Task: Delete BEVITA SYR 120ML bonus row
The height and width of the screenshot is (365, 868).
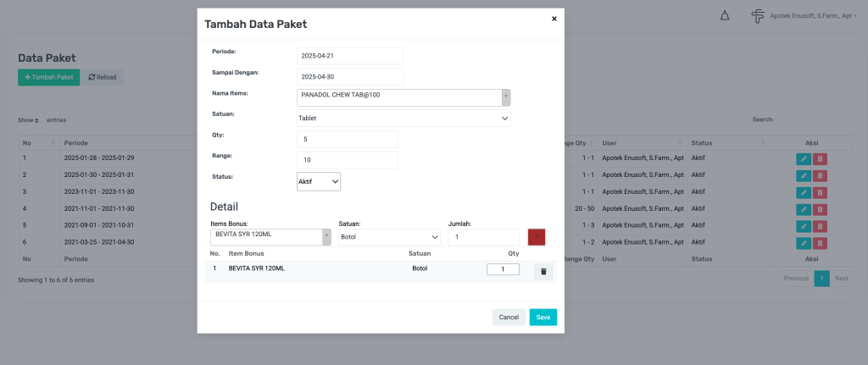Action: (x=543, y=271)
